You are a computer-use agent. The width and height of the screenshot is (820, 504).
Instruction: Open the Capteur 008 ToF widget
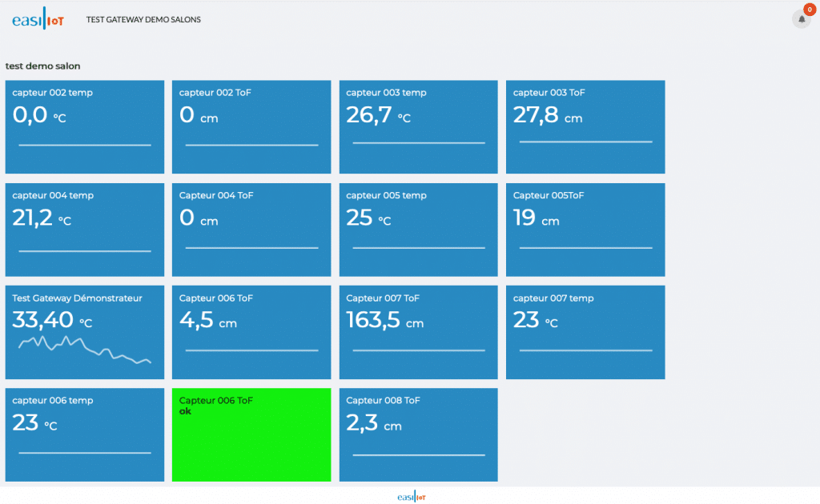click(x=418, y=434)
